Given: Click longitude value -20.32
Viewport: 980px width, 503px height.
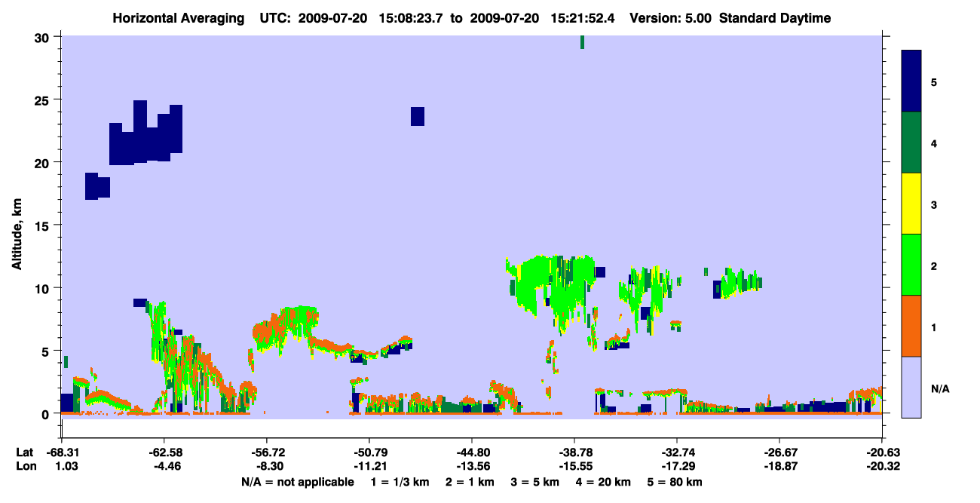Looking at the screenshot, I should [882, 466].
